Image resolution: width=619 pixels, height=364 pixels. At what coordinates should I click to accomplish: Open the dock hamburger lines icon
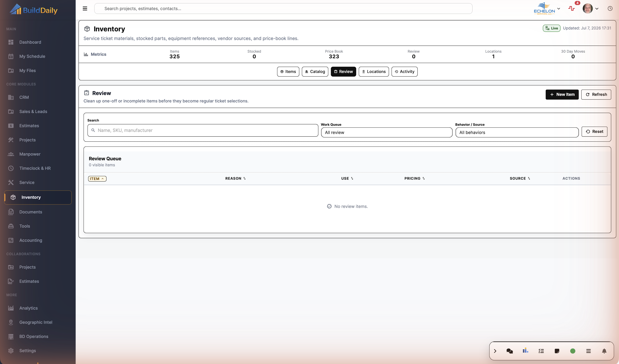coord(589,352)
